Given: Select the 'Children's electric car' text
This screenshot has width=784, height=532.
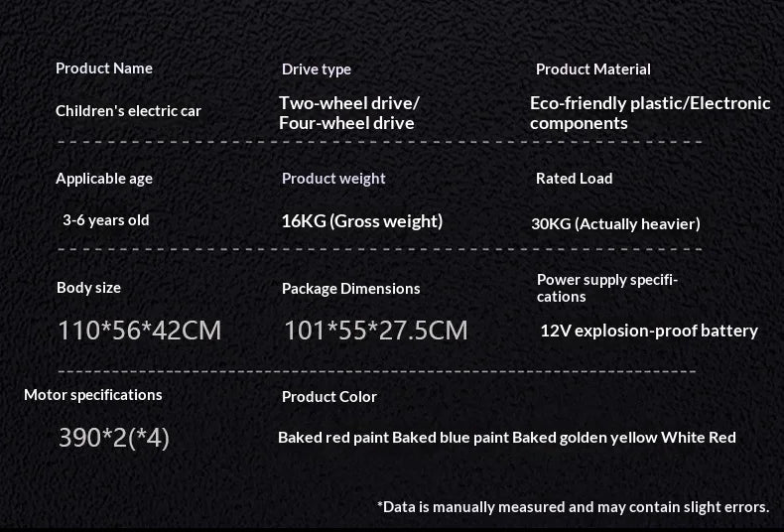Looking at the screenshot, I should [x=128, y=111].
